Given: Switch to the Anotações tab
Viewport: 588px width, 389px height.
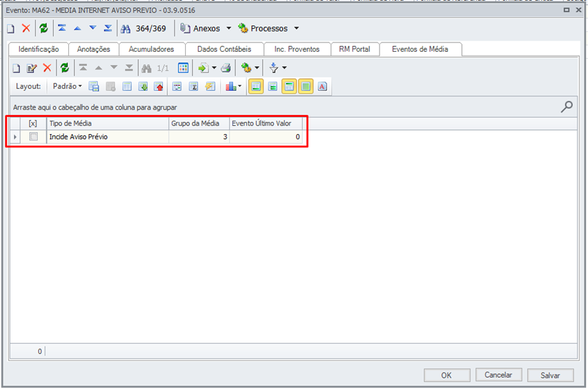Looking at the screenshot, I should coord(94,49).
